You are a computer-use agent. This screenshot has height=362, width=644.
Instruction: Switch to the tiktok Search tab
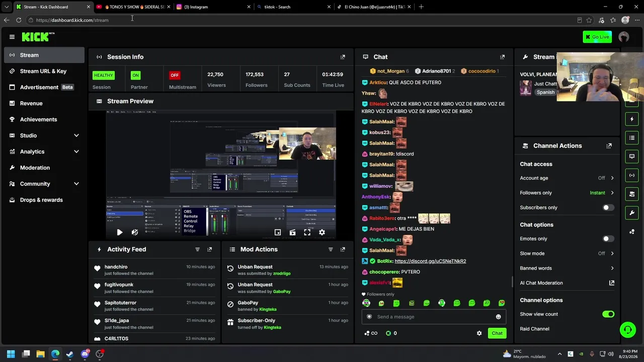point(293,7)
